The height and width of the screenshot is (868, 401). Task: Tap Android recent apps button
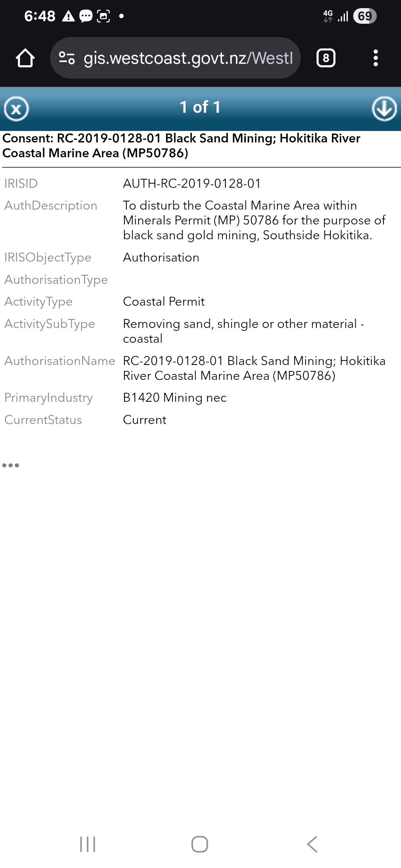click(88, 844)
